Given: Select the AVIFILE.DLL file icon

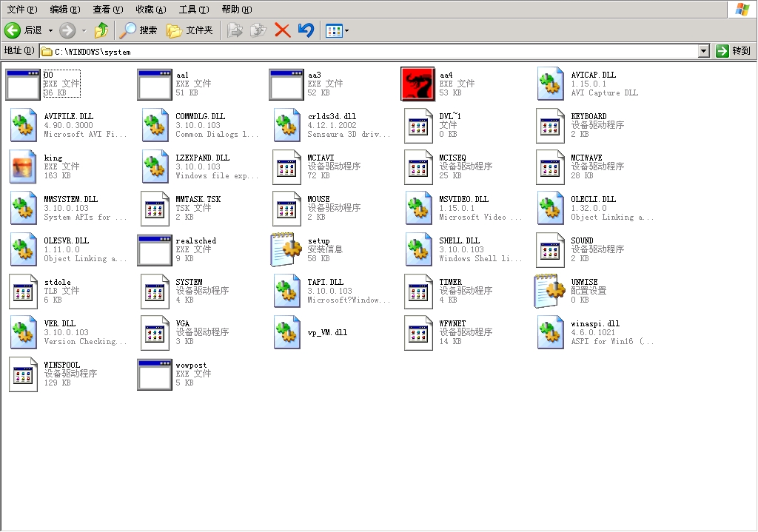Looking at the screenshot, I should click(23, 125).
